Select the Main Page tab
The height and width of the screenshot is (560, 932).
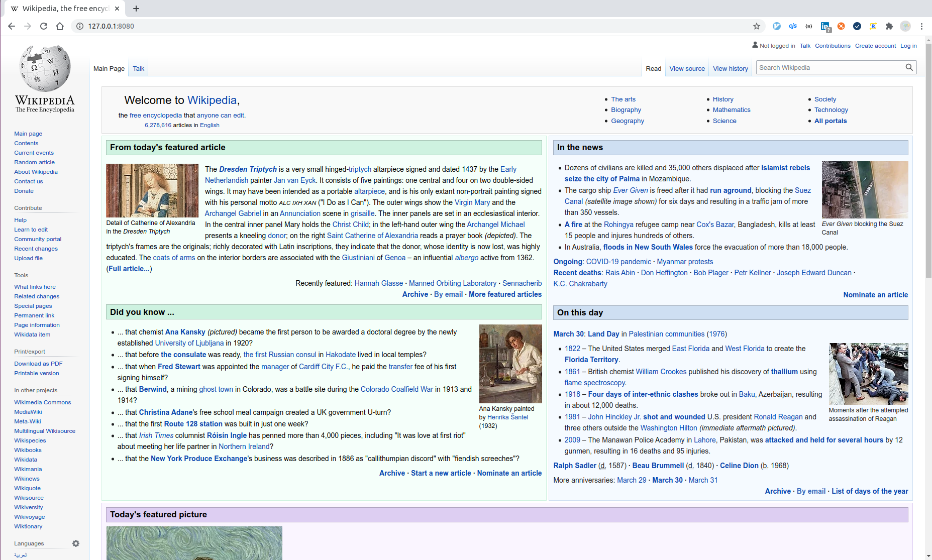109,69
